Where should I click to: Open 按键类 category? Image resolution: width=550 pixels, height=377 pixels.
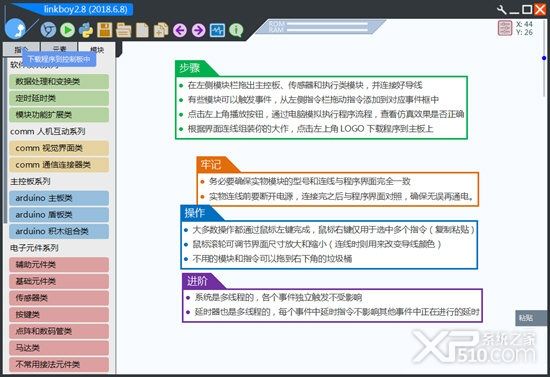point(59,315)
